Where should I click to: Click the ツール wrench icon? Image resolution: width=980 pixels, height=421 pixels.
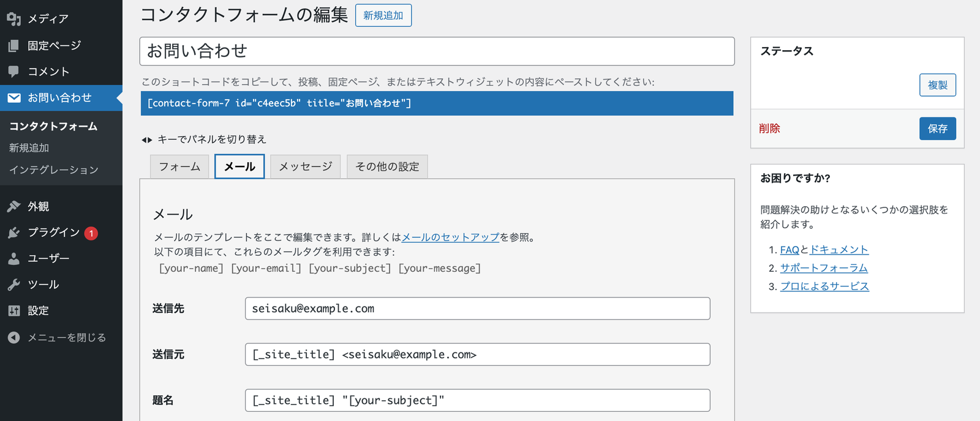pos(14,285)
